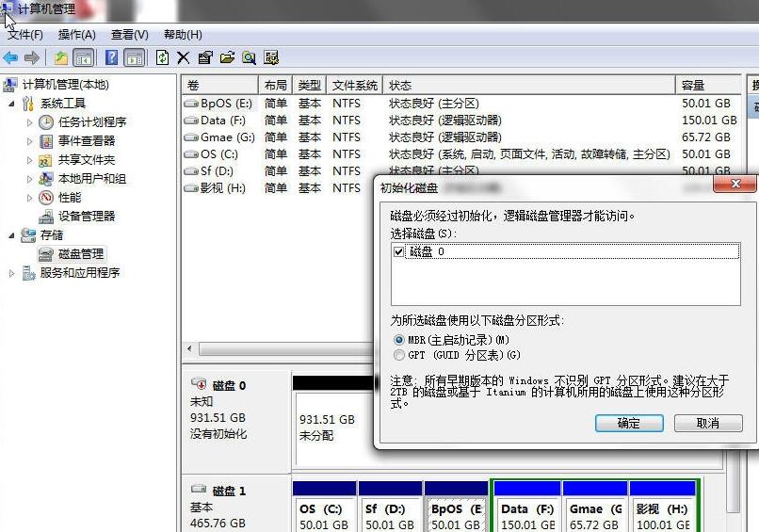Image resolution: width=759 pixels, height=532 pixels.
Task: Click the Delete X toolbar icon
Action: pos(183,58)
